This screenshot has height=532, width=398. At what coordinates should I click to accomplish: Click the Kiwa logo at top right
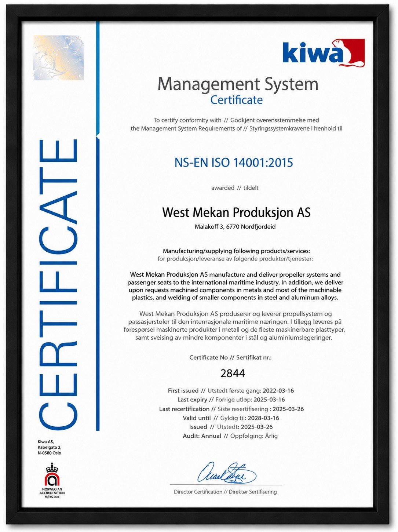tap(324, 53)
